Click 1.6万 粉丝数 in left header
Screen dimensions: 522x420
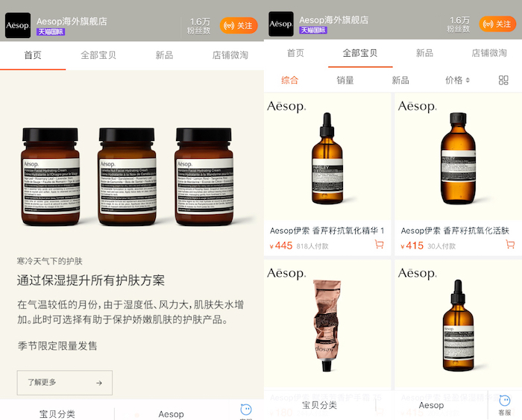tap(199, 26)
